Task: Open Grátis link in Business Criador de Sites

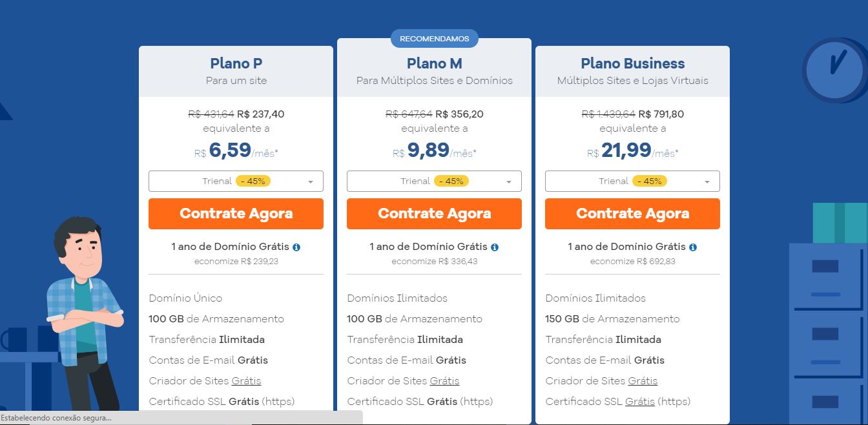Action: coord(643,381)
